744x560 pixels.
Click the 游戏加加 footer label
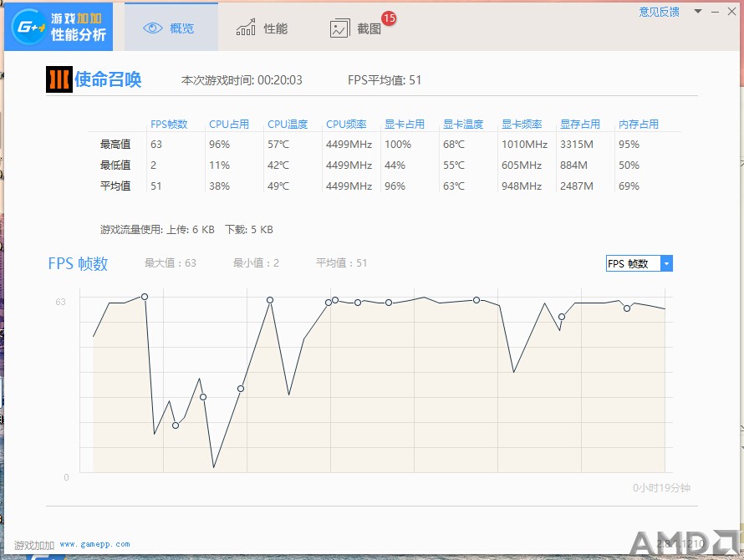[34, 545]
